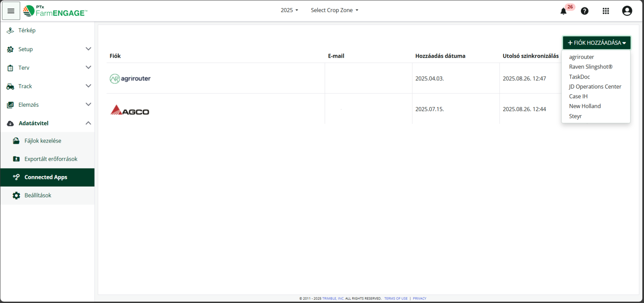The image size is (644, 303).
Task: Expand the Setup section chevron
Action: tap(89, 49)
